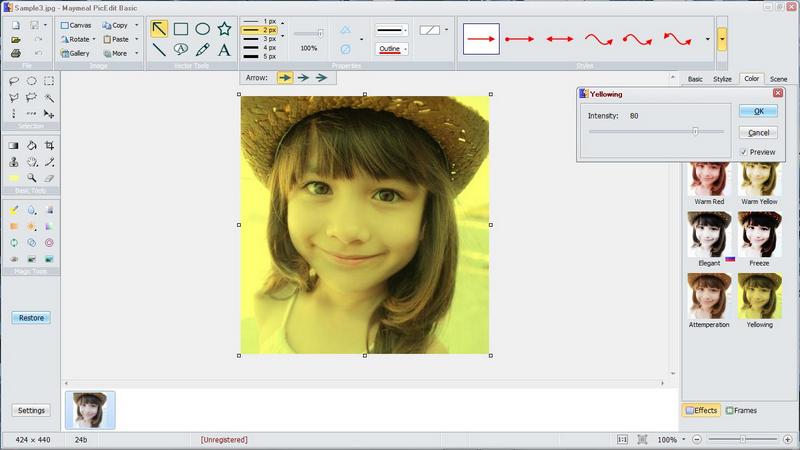800x450 pixels.
Task: Select the pencil vector tool
Action: (x=203, y=49)
